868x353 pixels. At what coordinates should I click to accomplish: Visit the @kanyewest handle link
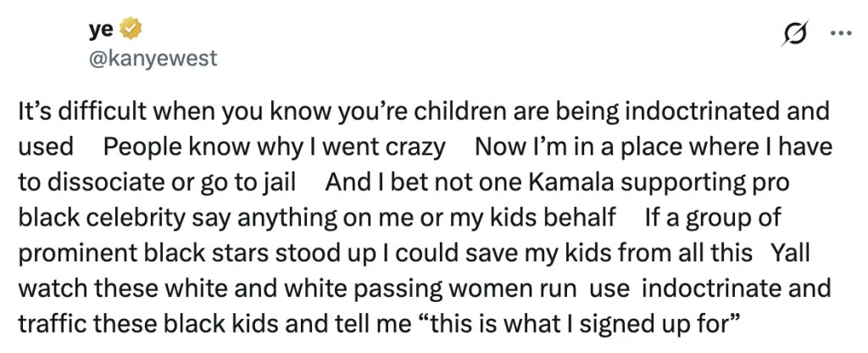(x=153, y=58)
